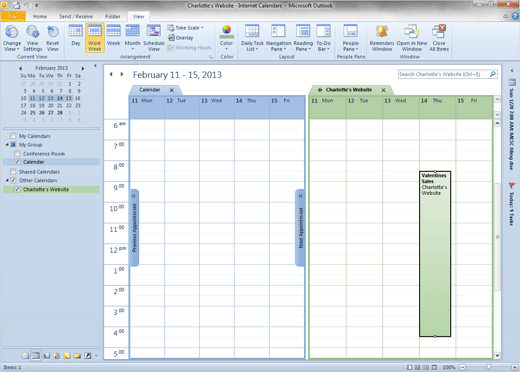
Task: Click the Overlay mode icon
Action: tap(171, 38)
